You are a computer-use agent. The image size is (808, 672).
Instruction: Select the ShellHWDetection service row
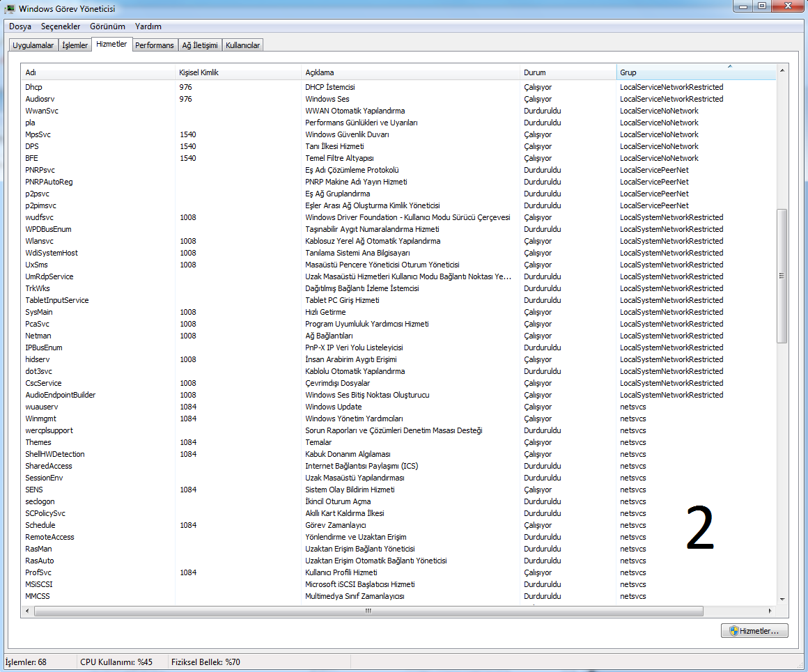coord(398,455)
